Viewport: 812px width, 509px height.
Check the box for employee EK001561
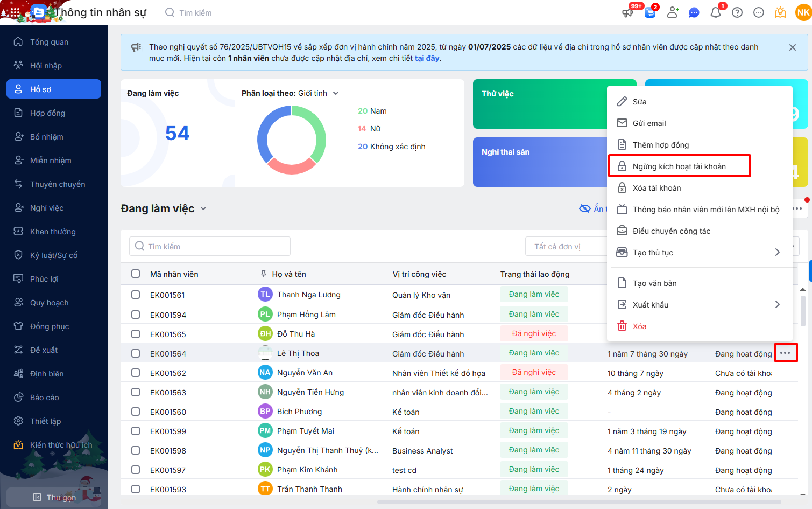[136, 295]
